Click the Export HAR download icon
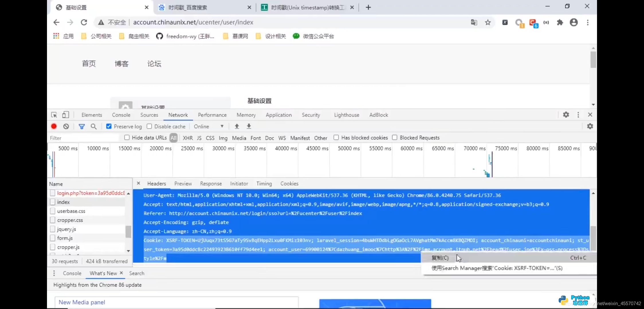The width and height of the screenshot is (644, 309). point(249,126)
